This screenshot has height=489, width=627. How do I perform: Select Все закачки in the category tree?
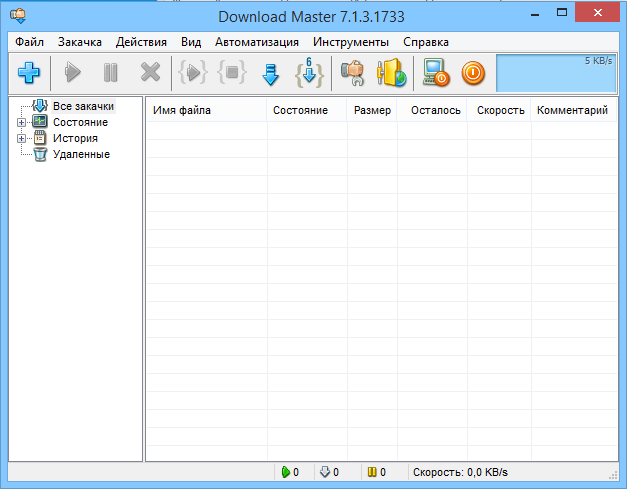[x=84, y=106]
